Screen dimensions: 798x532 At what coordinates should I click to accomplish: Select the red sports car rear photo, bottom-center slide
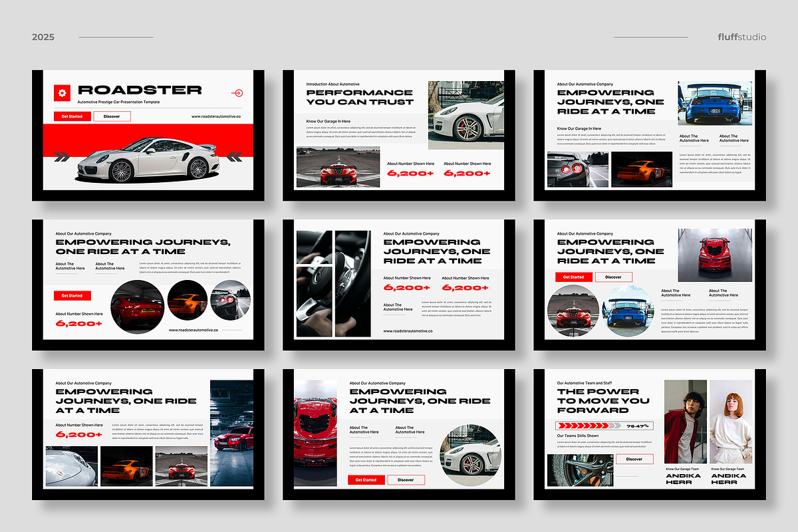click(x=316, y=433)
